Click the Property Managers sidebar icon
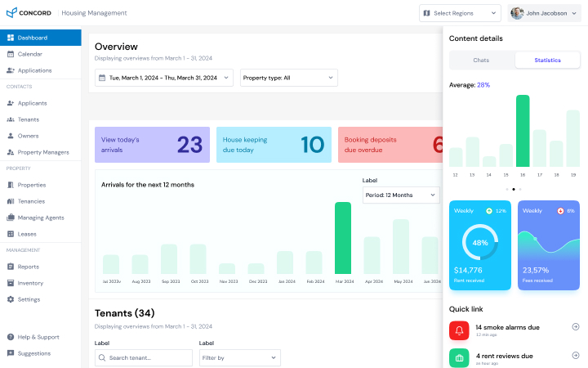This screenshot has height=368, width=588. click(11, 152)
